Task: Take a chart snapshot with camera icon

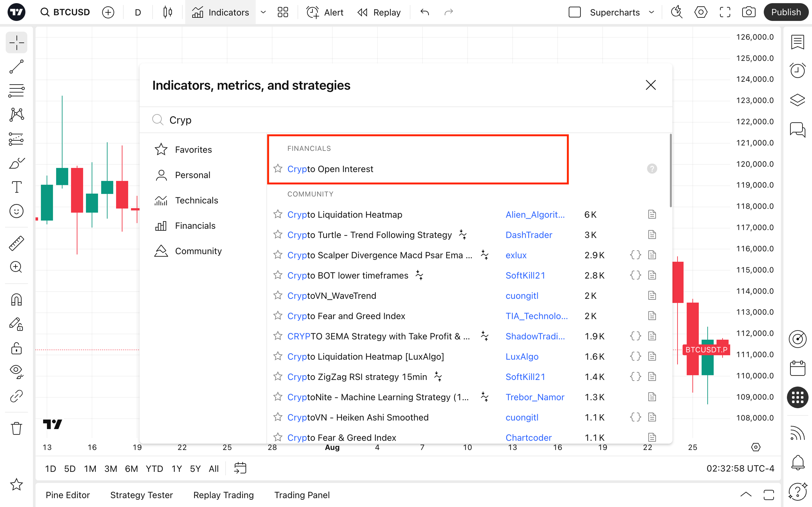Action: 749,12
